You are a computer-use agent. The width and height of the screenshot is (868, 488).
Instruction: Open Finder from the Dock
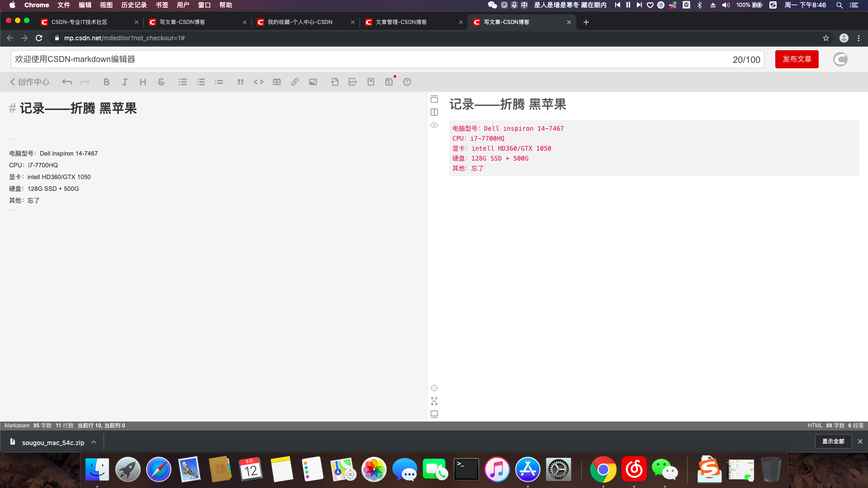97,469
